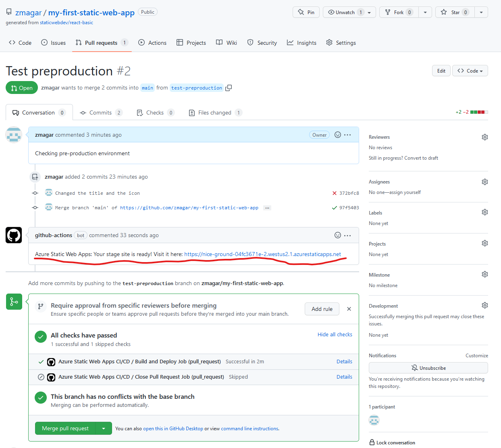Open commit 372bfc8
Image resolution: width=501 pixels, height=448 pixels.
click(349, 193)
